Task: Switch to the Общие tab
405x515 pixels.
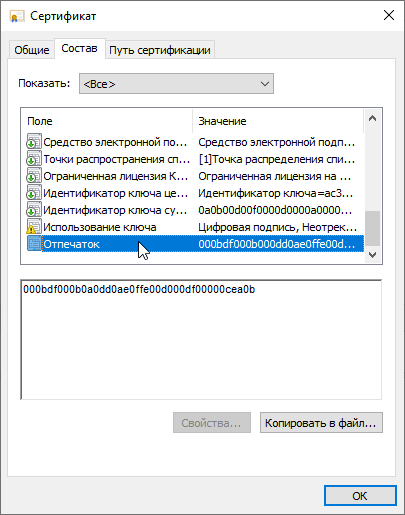Action: click(32, 50)
